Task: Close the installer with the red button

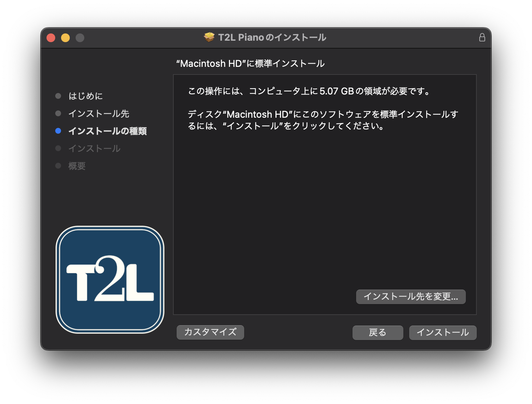Action: point(51,38)
